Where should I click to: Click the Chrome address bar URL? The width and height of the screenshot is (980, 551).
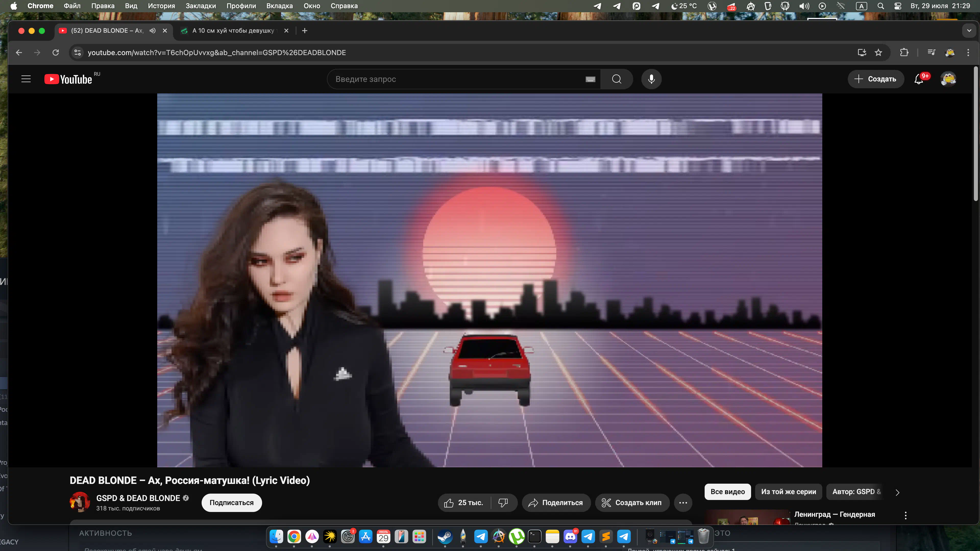click(x=217, y=53)
